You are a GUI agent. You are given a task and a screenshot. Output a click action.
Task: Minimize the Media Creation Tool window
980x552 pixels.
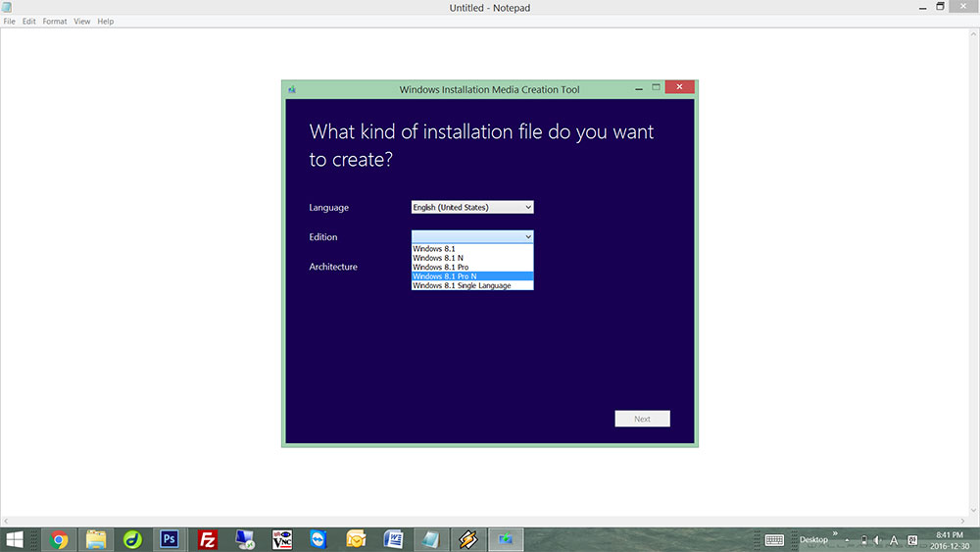[639, 88]
